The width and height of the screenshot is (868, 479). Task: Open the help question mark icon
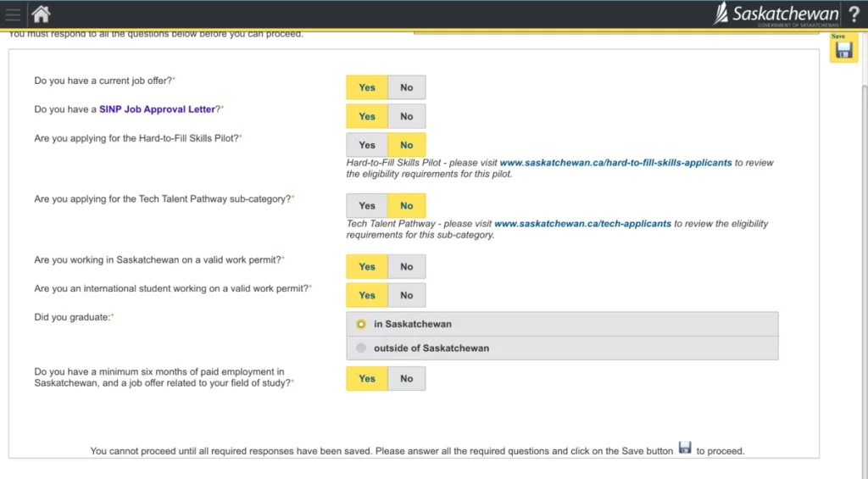854,14
